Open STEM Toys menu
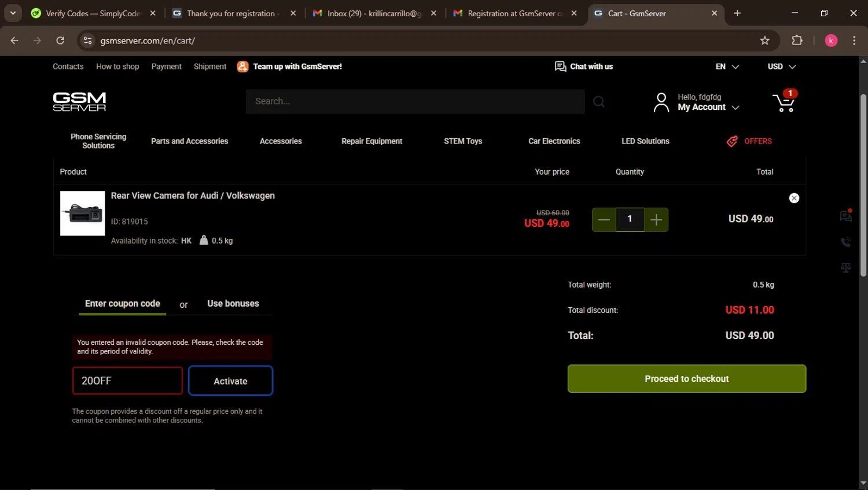 [463, 141]
